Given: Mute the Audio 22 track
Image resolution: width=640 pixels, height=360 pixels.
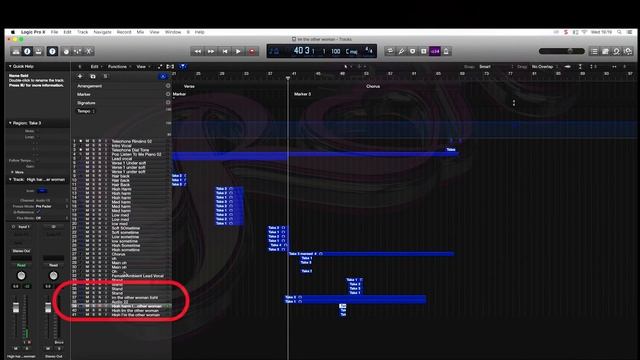Looking at the screenshot, I should pos(87,302).
